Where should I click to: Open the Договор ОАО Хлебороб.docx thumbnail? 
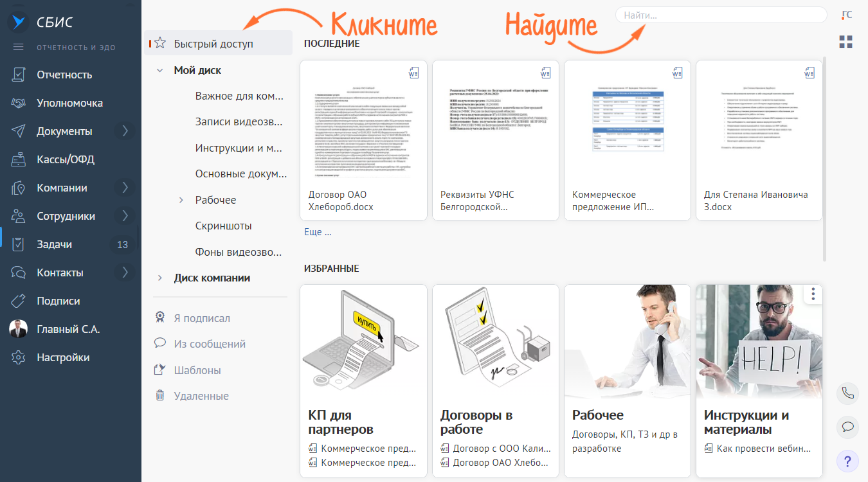click(x=363, y=140)
